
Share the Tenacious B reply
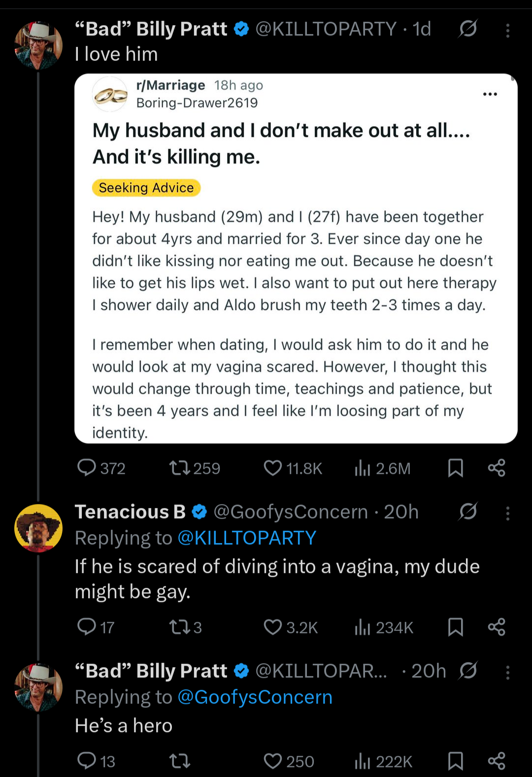497,627
